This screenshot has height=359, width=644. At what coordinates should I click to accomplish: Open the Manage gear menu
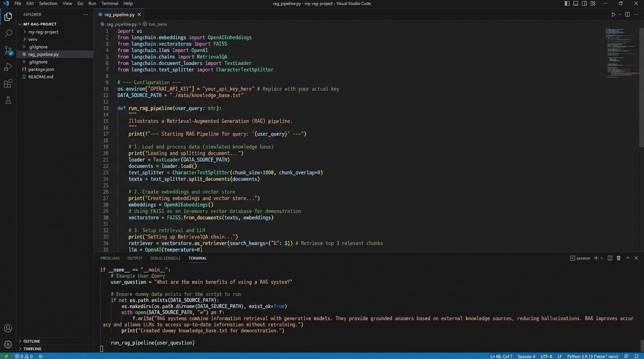8,345
